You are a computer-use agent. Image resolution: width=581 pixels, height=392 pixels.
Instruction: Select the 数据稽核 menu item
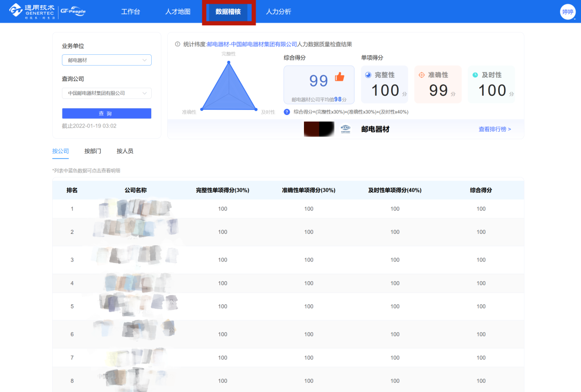click(228, 11)
